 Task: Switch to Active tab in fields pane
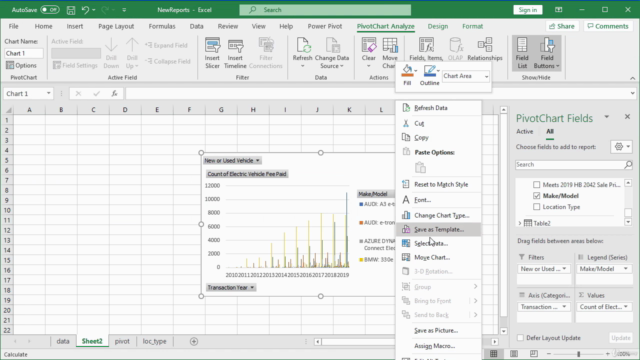coord(524,131)
